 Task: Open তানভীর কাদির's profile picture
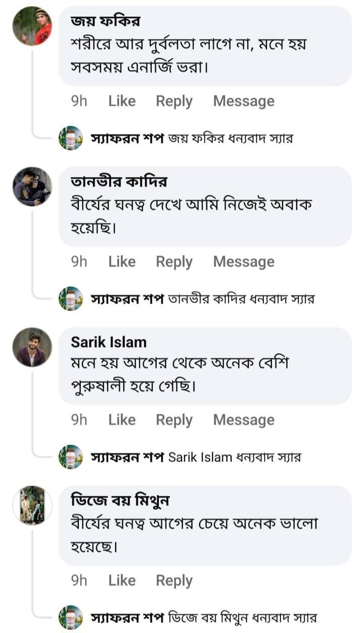[32, 187]
